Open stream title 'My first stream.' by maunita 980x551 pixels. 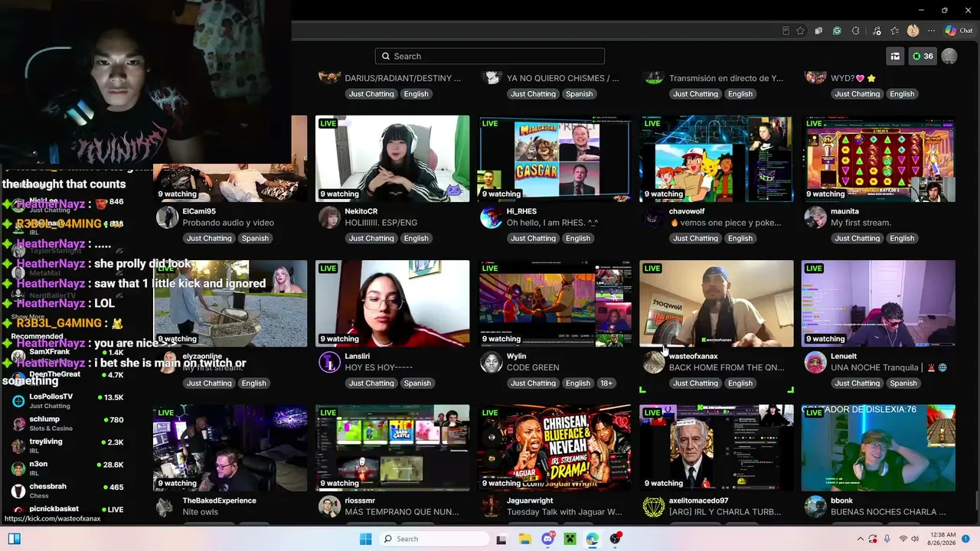861,223
